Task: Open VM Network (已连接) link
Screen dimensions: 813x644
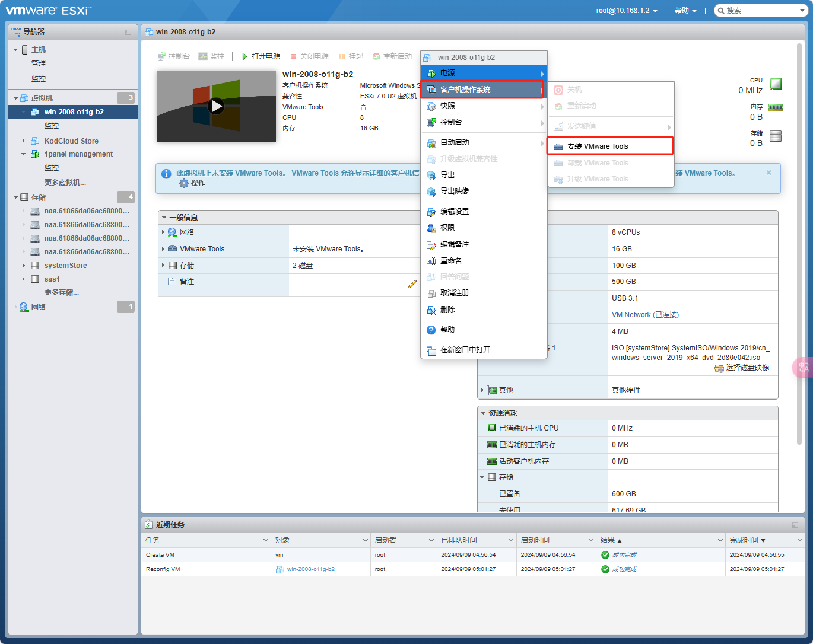Action: [x=645, y=315]
